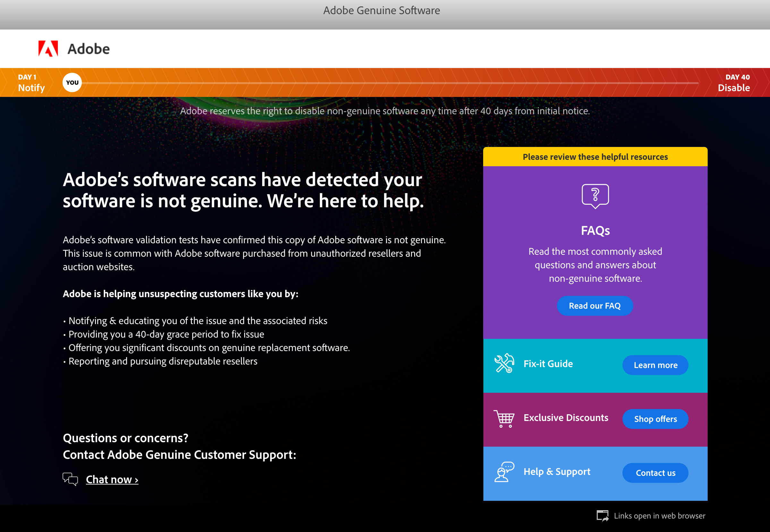Screen dimensions: 770x532
Task: Click the Fix-it Guide wrench icon
Action: (x=504, y=365)
